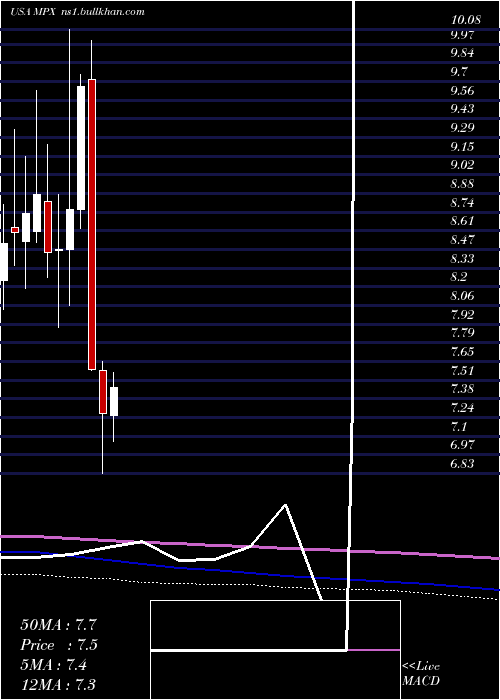The width and height of the screenshot is (500, 700).
Task: Click the 8.74 price axis label
Action: [x=462, y=203]
